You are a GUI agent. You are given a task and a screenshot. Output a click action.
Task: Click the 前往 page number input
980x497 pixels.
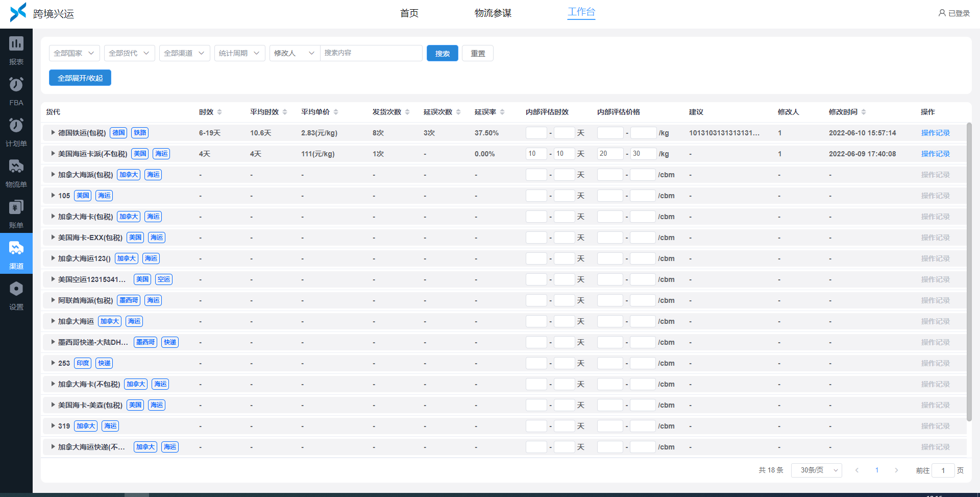[943, 470]
